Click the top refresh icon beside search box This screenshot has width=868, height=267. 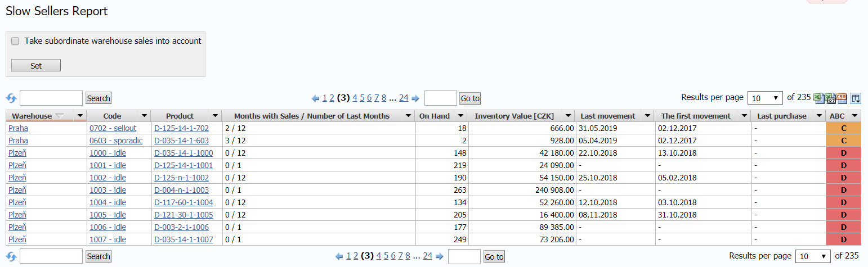(x=11, y=98)
